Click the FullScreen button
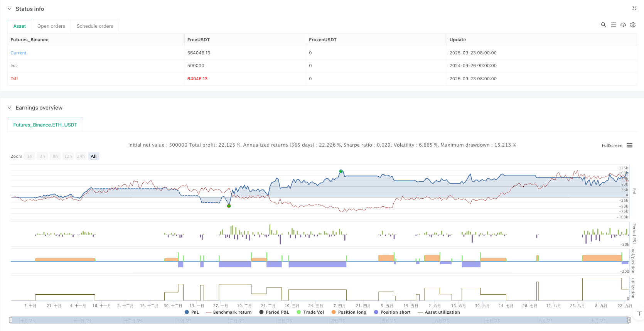This screenshot has width=644, height=331. (612, 145)
